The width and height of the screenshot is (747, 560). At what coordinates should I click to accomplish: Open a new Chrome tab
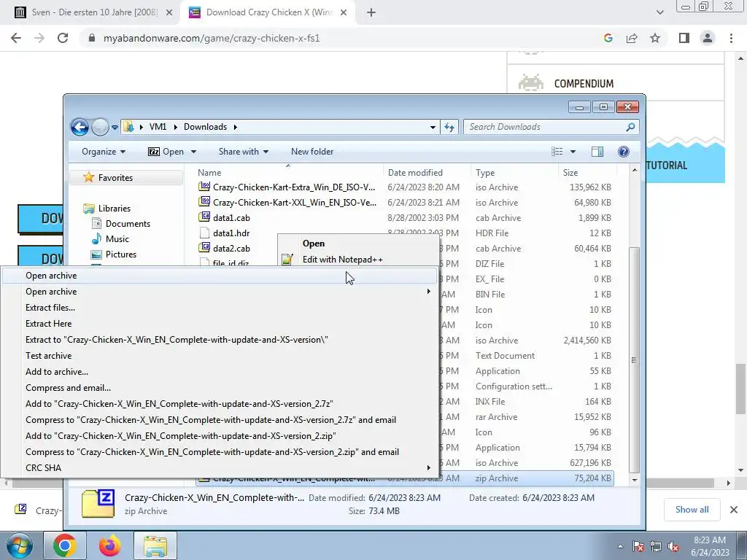(371, 12)
